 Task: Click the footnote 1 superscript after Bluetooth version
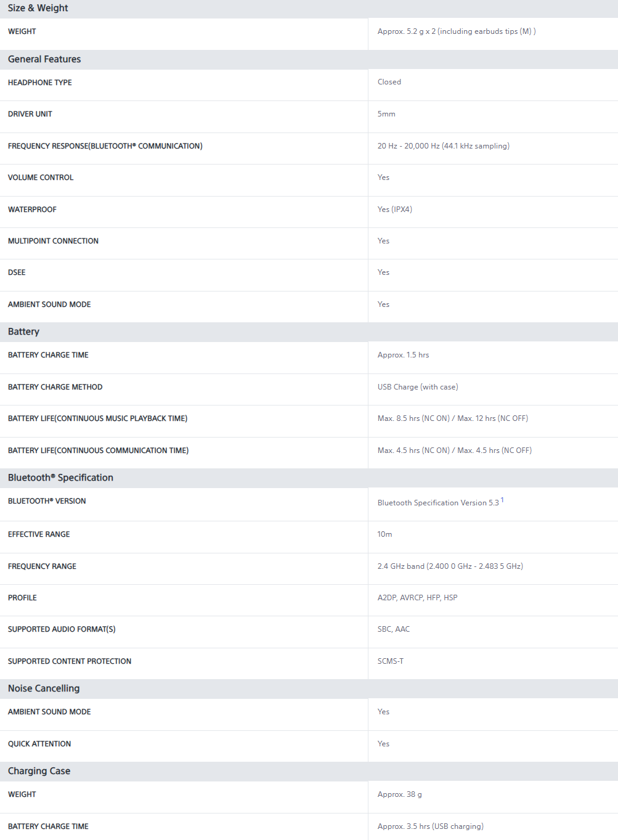point(502,500)
